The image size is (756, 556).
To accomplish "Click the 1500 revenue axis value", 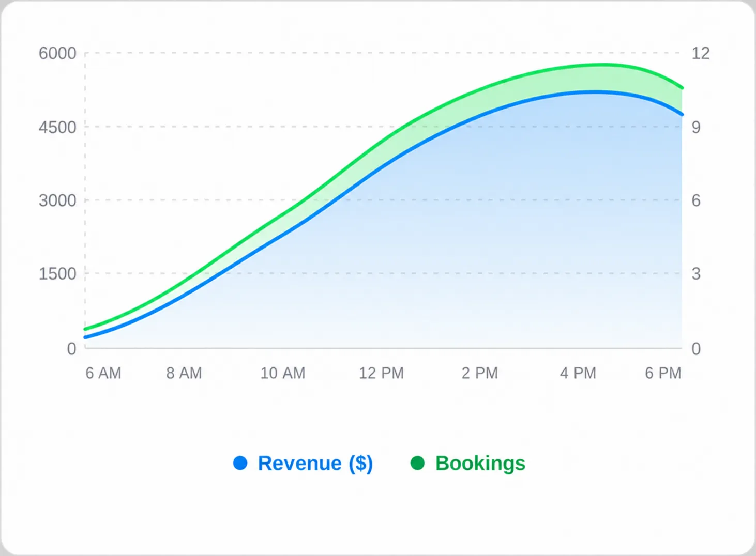I will click(x=57, y=274).
